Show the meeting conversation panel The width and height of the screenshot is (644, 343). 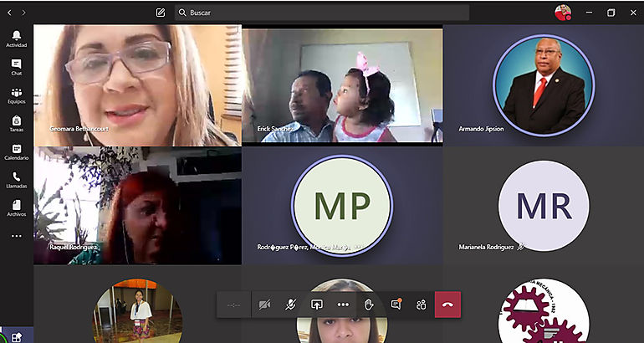point(396,305)
